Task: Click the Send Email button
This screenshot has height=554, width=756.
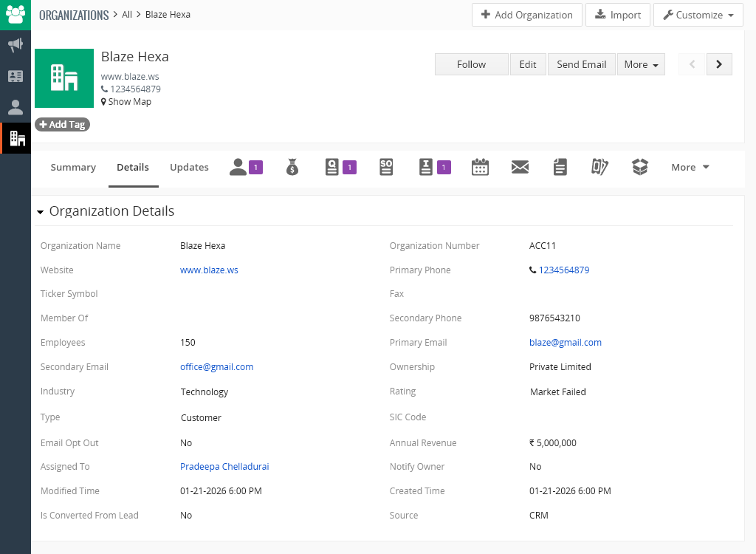Action: (x=581, y=64)
